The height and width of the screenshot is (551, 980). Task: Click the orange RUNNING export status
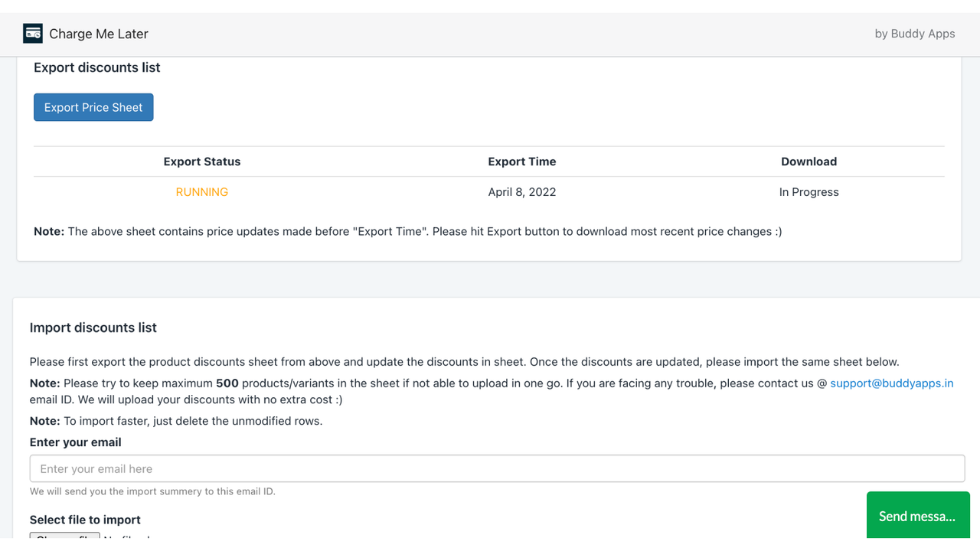coord(202,192)
